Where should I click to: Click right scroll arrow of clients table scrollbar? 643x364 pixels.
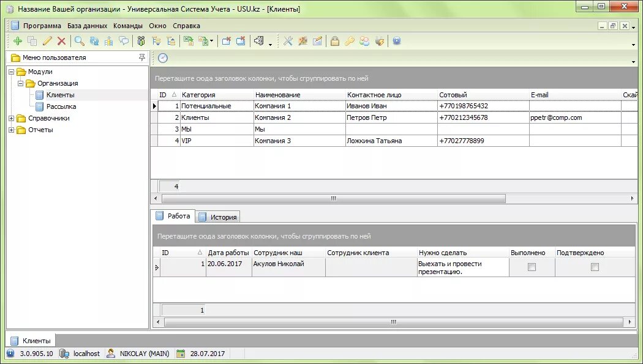(x=632, y=198)
